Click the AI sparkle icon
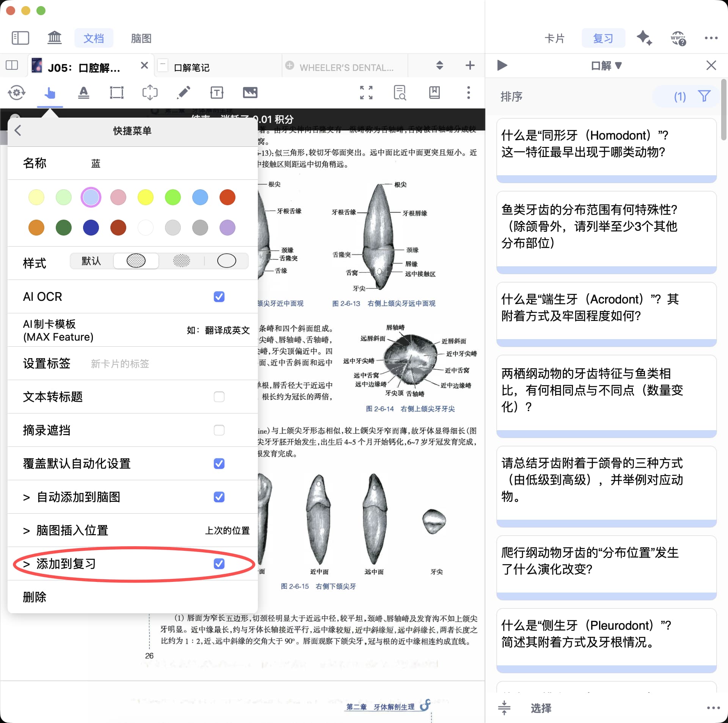The width and height of the screenshot is (728, 723). click(x=644, y=38)
